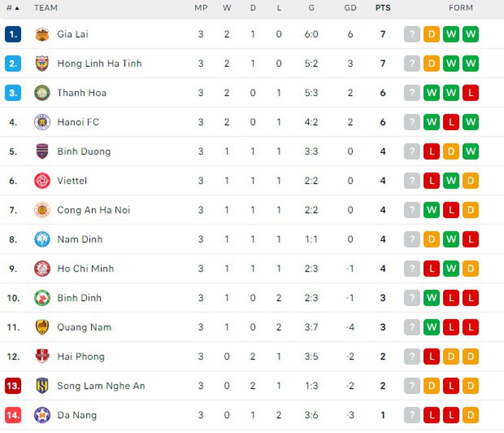
Task: Click the Ho Chi Minh team badge
Action: coord(42,269)
